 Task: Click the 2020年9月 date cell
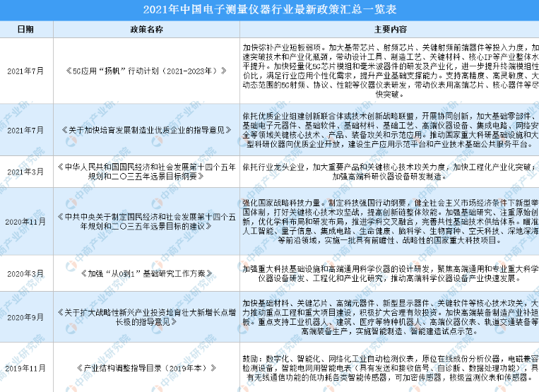25,317
